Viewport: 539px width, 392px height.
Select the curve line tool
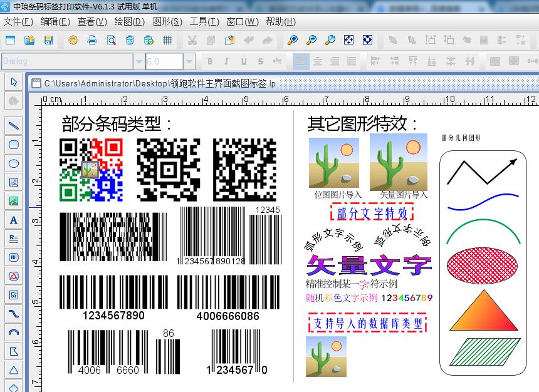pyautogui.click(x=14, y=314)
